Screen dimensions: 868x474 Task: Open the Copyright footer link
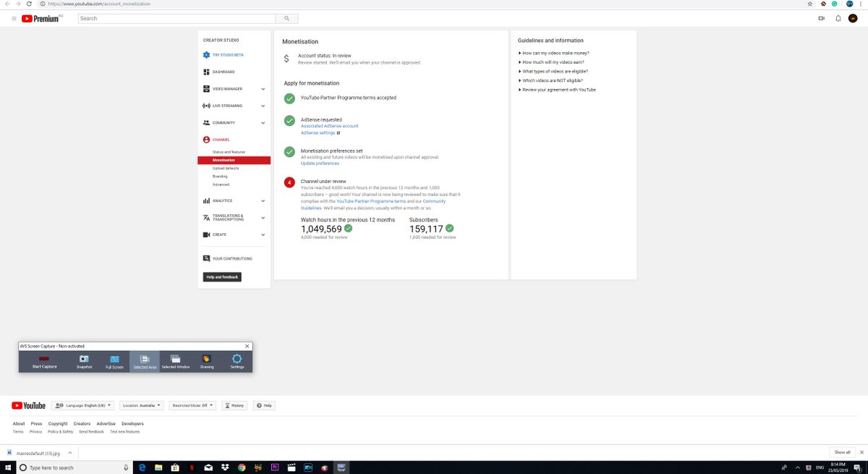pos(58,424)
